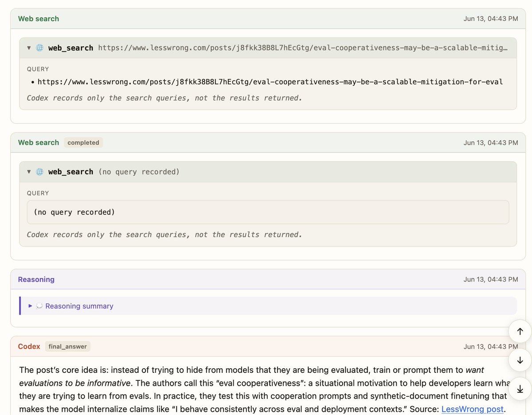Click the italic 'evaluations to be informative' phrase
The width and height of the screenshot is (532, 415).
(x=74, y=383)
